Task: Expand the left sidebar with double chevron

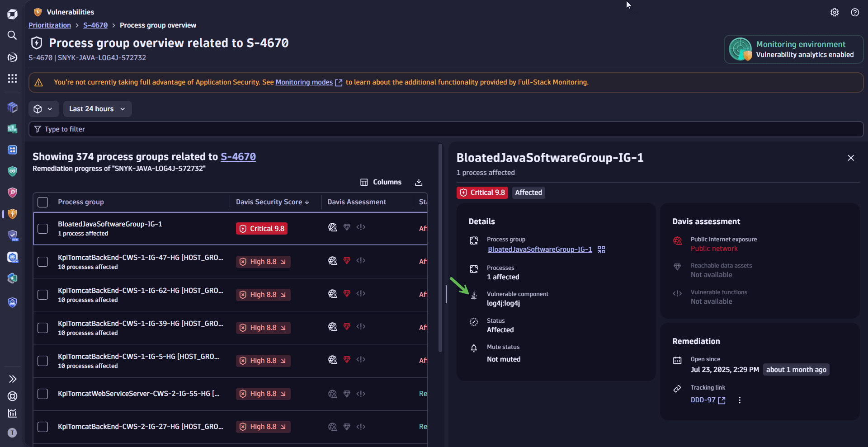Action: coord(12,379)
